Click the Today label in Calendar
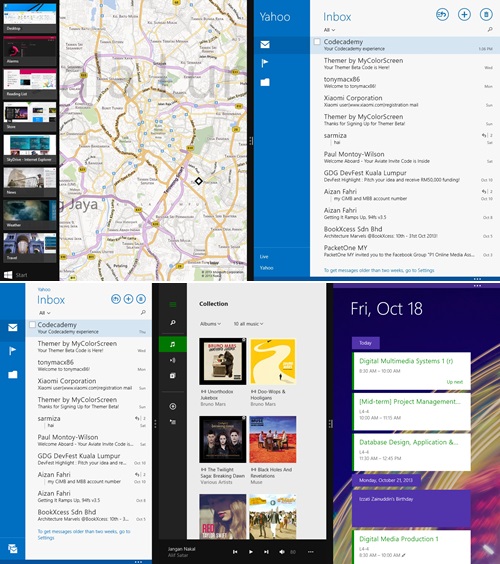The width and height of the screenshot is (500, 564). [365, 343]
